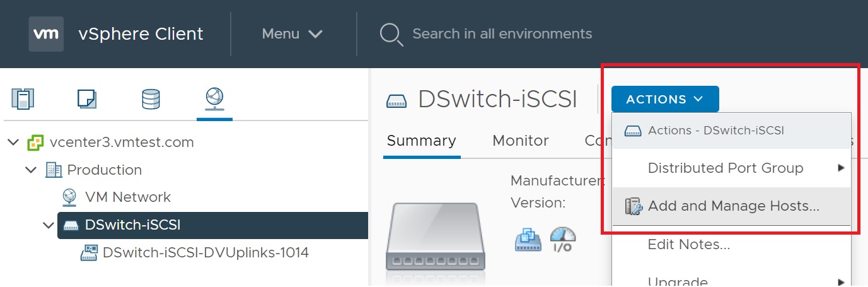Open the Distributed Port Group submenu
Screen dimensions: 868x287
pyautogui.click(x=725, y=168)
